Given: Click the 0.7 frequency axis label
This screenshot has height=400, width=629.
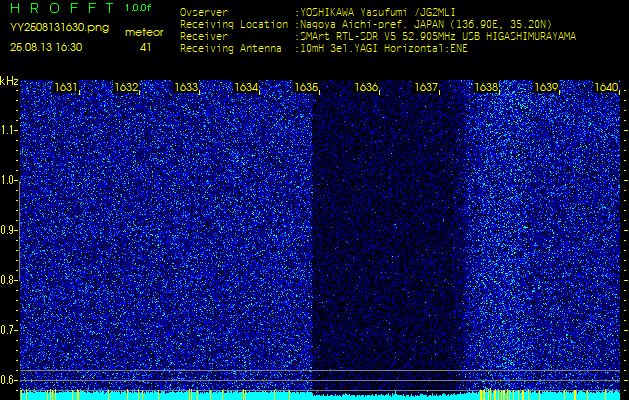Looking at the screenshot, I should point(8,330).
